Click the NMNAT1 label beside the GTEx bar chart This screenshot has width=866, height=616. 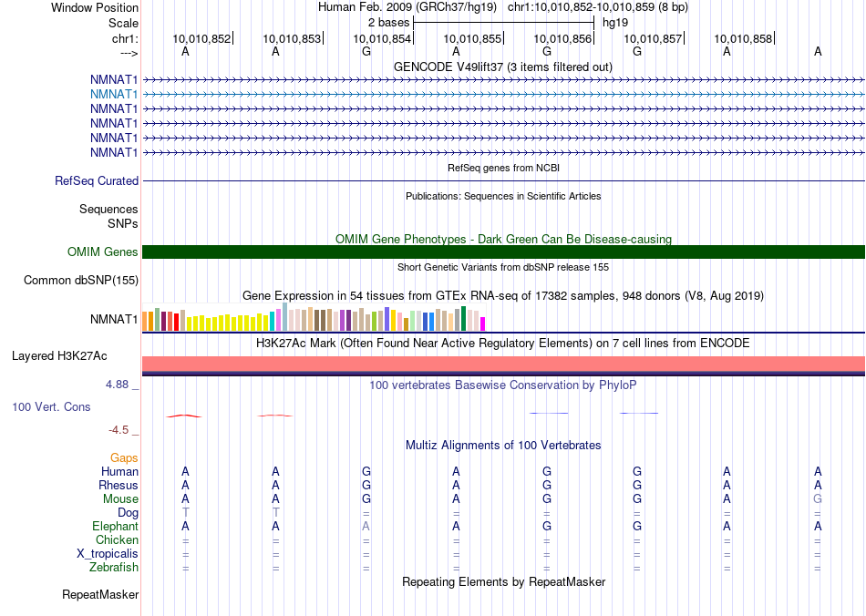114,320
